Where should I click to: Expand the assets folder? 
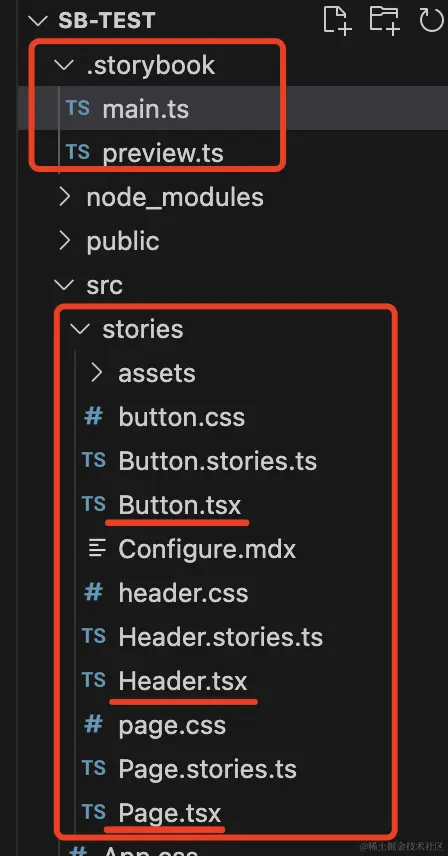coord(97,373)
